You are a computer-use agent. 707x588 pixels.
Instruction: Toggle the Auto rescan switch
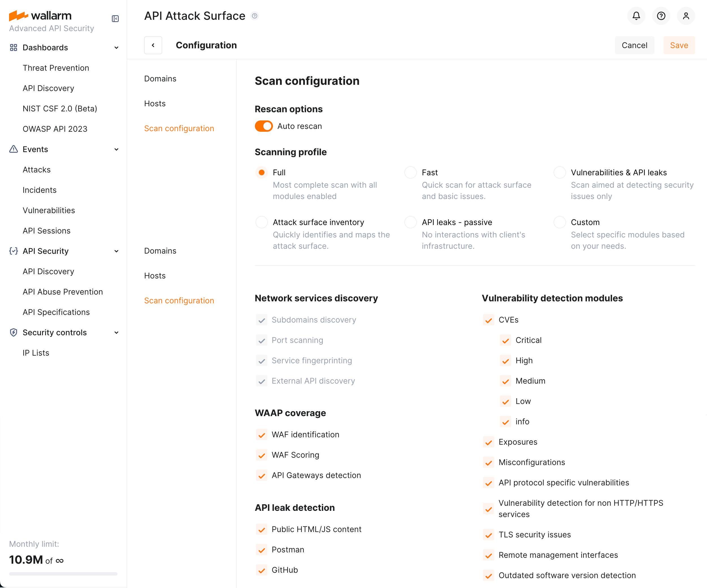click(264, 126)
